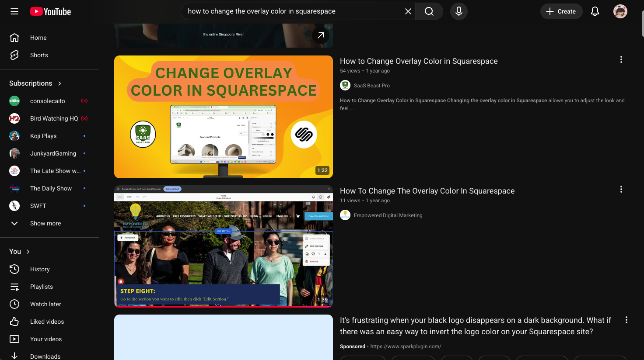This screenshot has width=644, height=360.
Task: Open the Shorts section from the sidebar
Action: coord(38,55)
